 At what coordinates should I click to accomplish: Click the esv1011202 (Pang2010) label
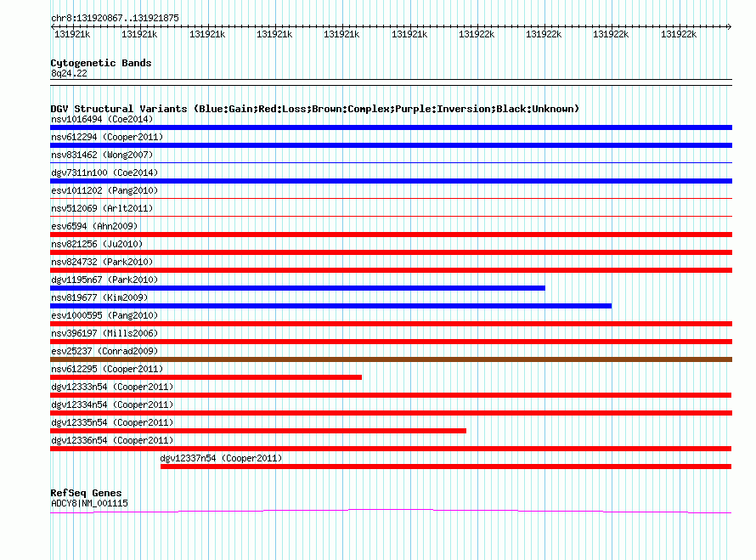click(x=104, y=190)
